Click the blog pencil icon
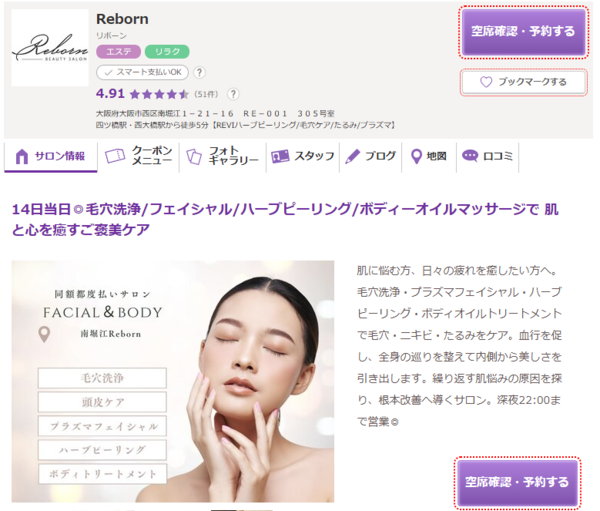Viewport: 600px width, 511px height. (352, 156)
